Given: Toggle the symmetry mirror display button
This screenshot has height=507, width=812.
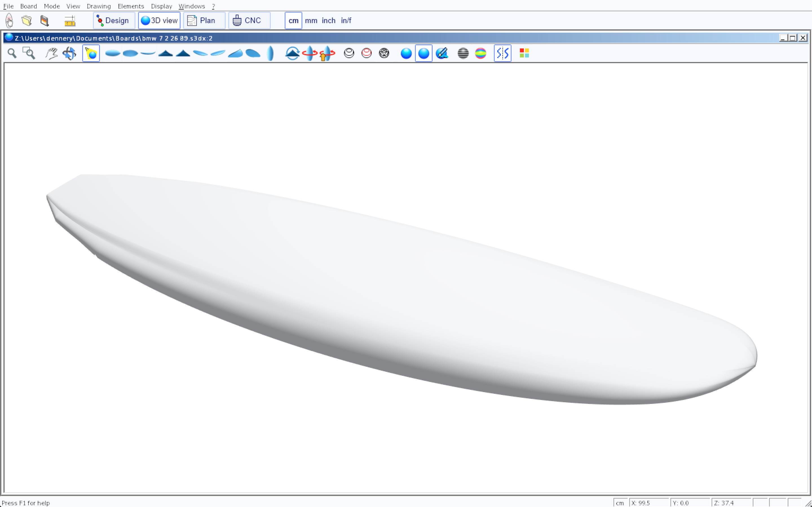Looking at the screenshot, I should [502, 53].
